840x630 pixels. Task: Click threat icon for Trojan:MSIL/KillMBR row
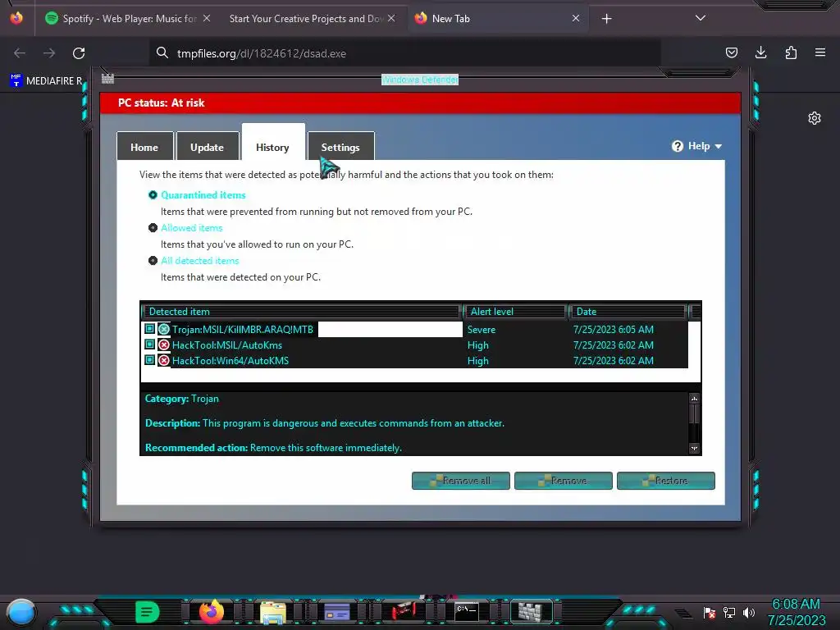click(x=164, y=329)
